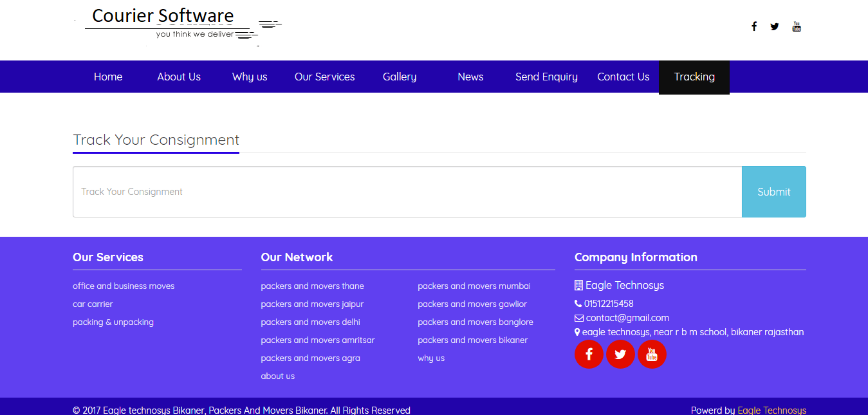The image size is (868, 415).
Task: Follow the packers and movers jaipur link
Action: click(312, 304)
